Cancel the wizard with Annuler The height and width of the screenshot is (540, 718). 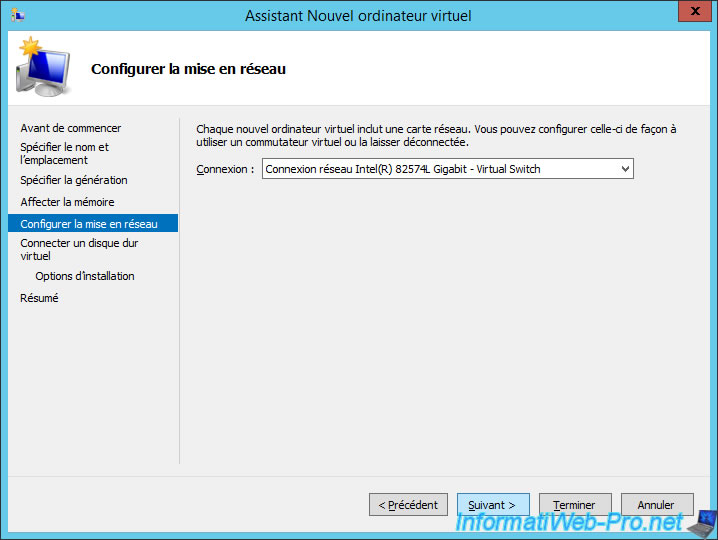(x=657, y=505)
